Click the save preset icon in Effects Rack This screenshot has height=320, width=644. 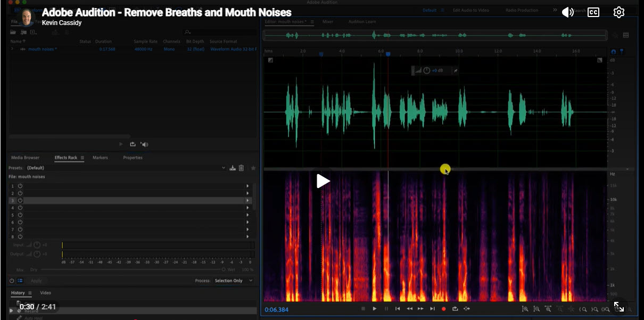coord(232,168)
